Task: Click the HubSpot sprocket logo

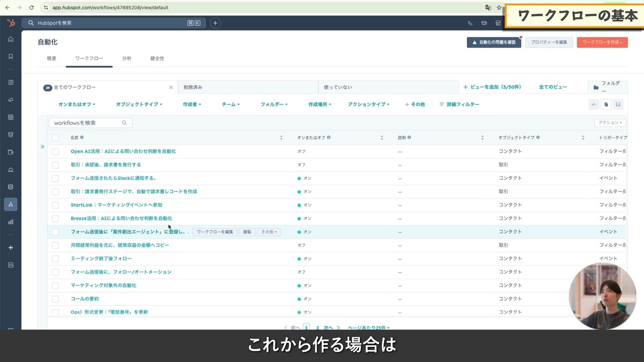Action: [10, 23]
